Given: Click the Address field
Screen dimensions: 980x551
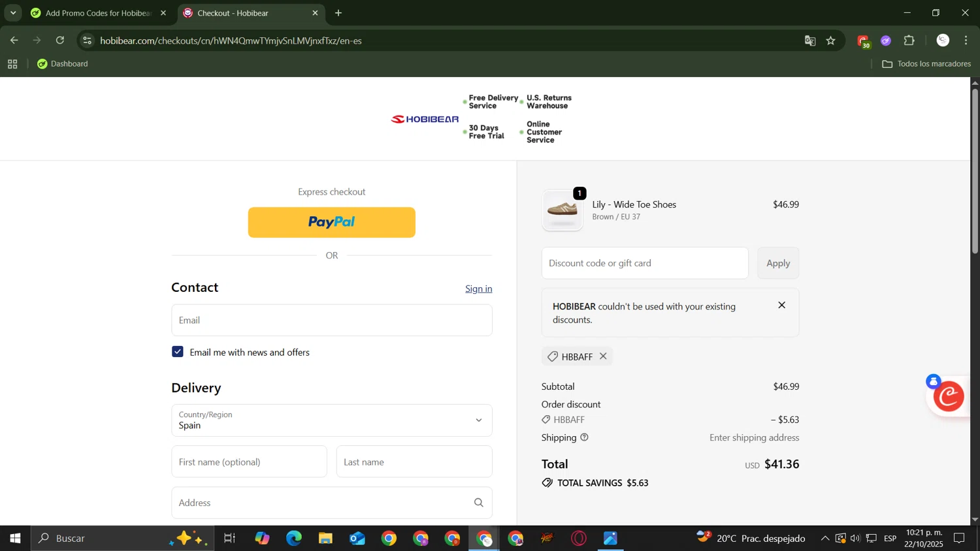Looking at the screenshot, I should pos(331,503).
